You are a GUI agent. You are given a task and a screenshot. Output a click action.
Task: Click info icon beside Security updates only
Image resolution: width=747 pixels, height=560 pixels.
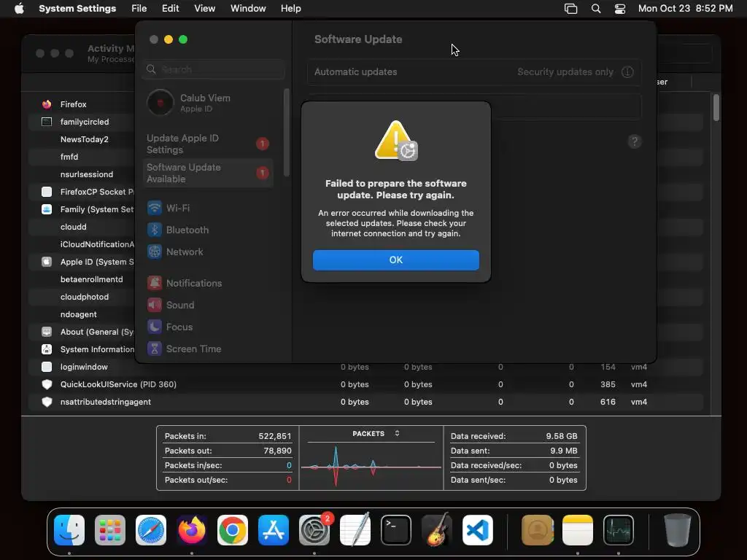coord(627,72)
